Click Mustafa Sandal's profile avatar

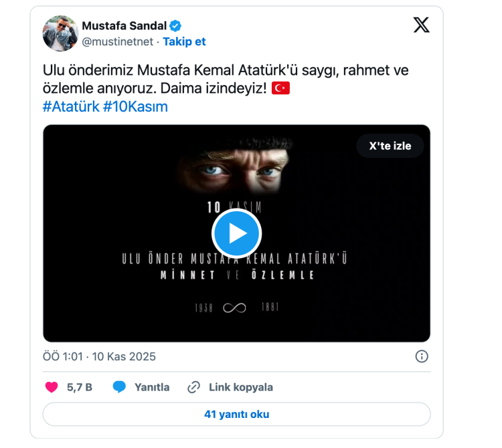tap(60, 33)
